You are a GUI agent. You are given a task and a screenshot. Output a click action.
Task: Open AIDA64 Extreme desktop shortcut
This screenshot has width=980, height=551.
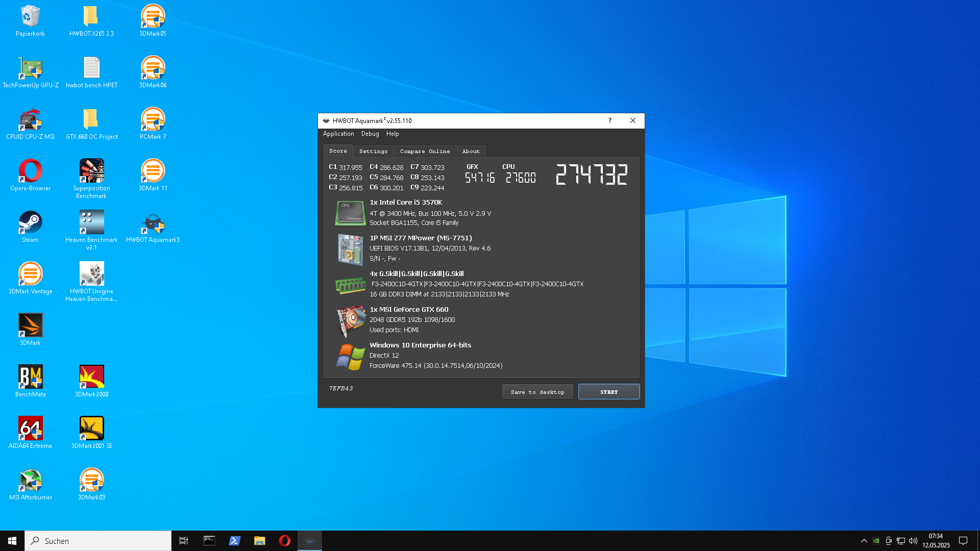tap(30, 433)
